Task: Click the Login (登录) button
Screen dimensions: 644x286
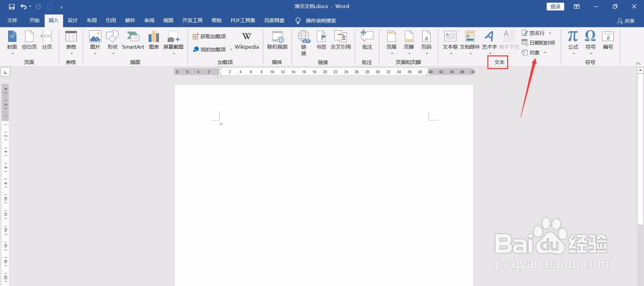Action: (x=555, y=6)
